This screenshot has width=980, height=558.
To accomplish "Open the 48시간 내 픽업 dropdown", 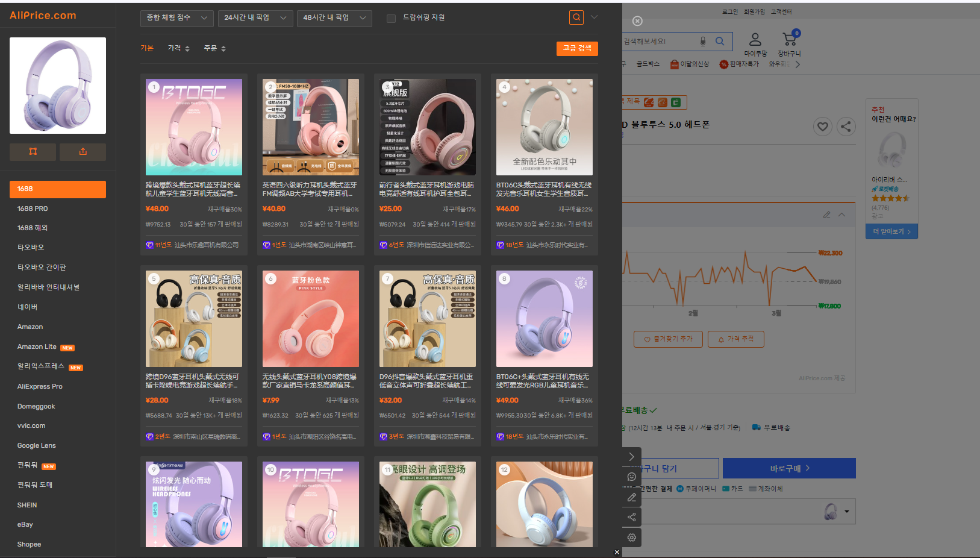I will coord(334,18).
